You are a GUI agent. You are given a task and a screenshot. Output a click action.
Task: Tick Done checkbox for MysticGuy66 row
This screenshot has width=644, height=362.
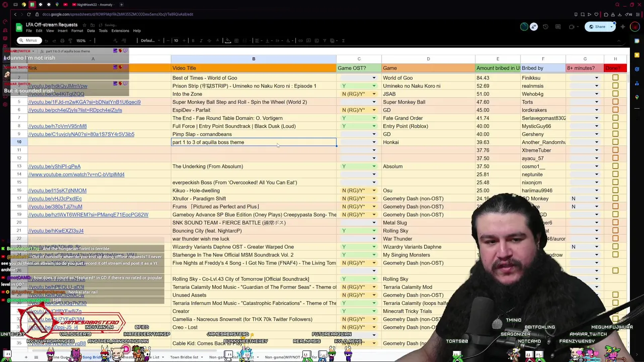click(615, 126)
